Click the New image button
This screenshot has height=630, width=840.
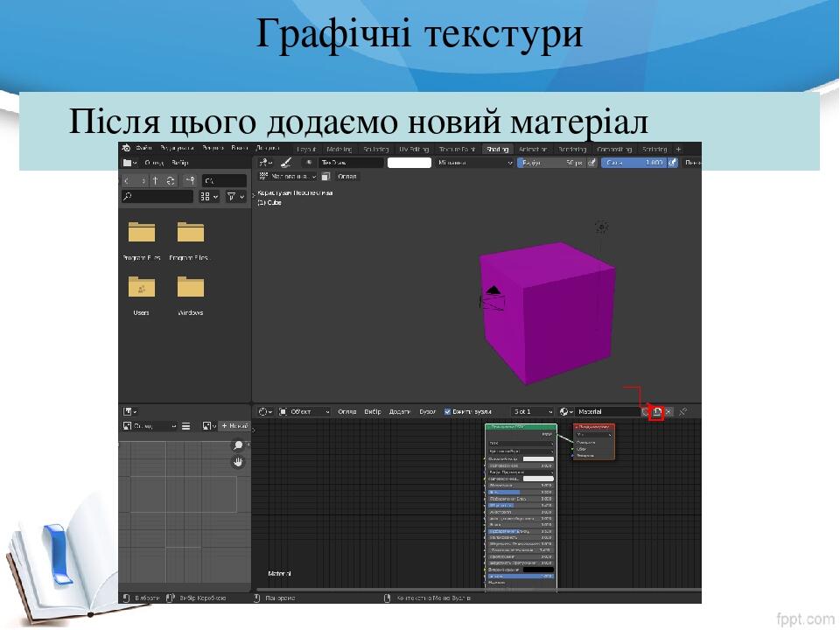coord(234,426)
